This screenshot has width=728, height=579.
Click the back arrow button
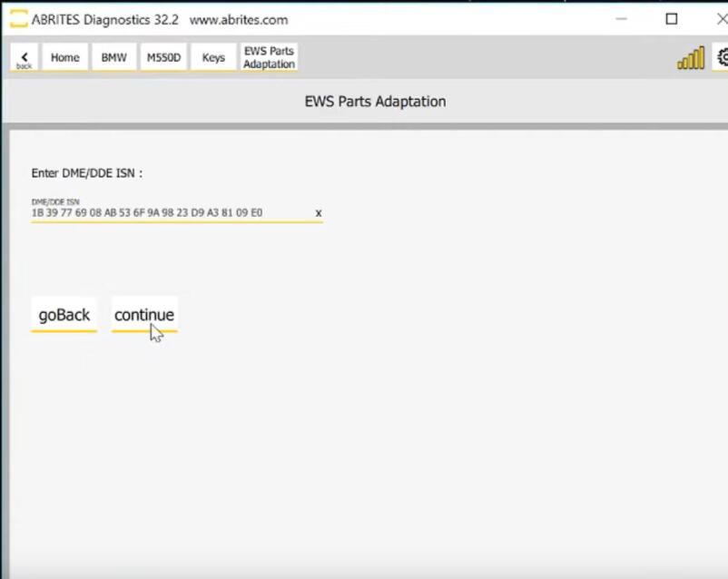click(x=24, y=58)
